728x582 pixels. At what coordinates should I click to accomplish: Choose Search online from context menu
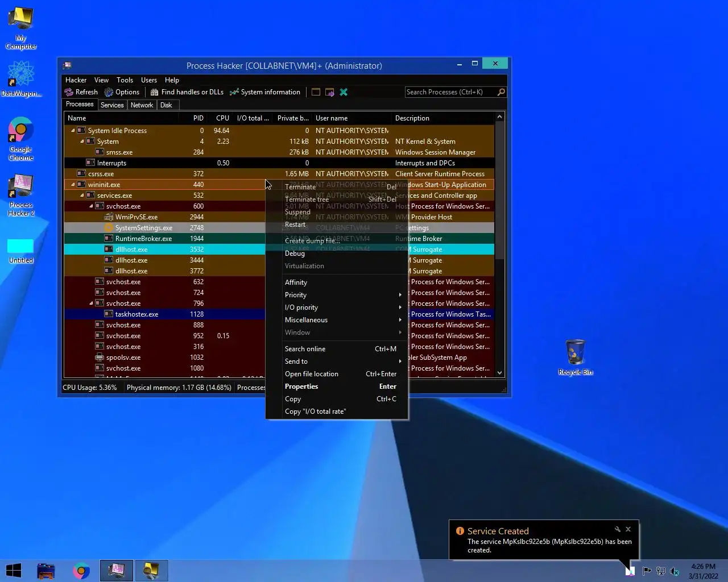(337, 349)
